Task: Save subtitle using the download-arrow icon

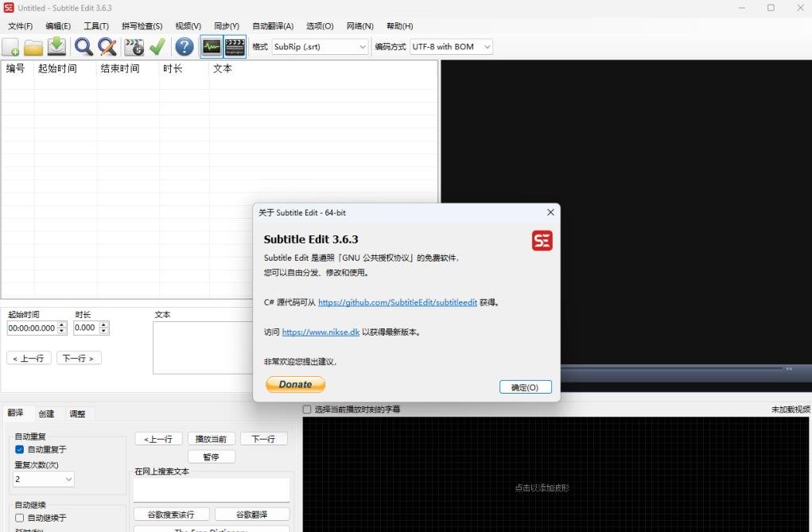Action: point(56,47)
